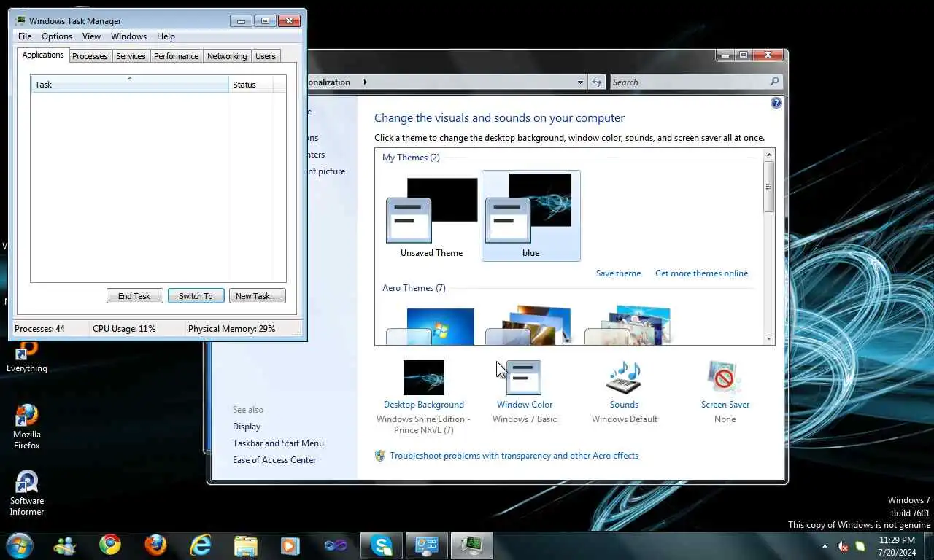Click the magnifier icon in the Search box
The height and width of the screenshot is (560, 934).
click(774, 82)
